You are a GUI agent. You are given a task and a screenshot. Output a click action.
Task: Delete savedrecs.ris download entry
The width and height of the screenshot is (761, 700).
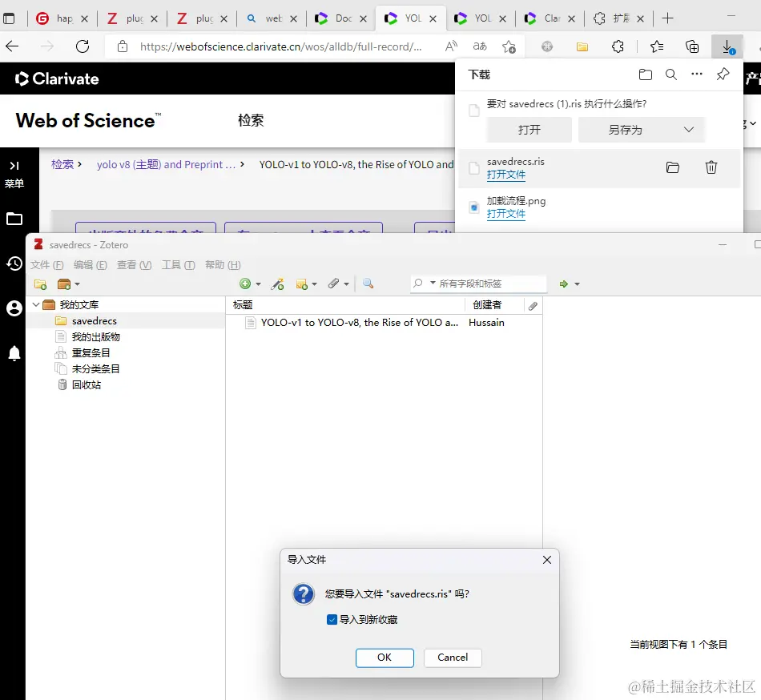tap(711, 167)
